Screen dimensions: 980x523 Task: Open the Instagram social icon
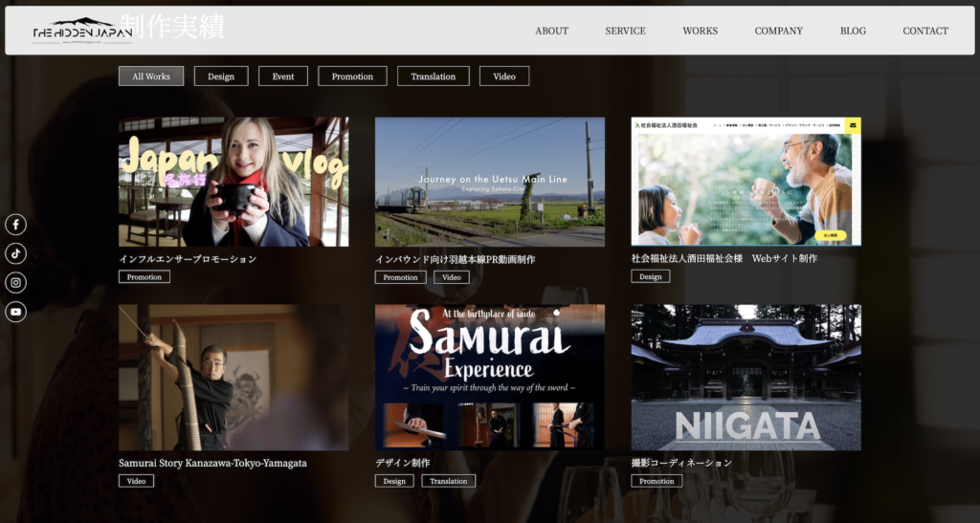[x=15, y=283]
